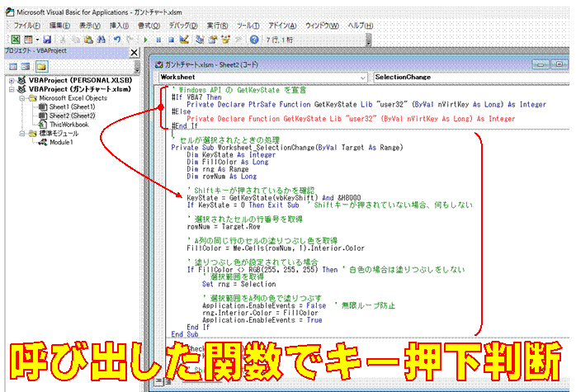Open the 実行(R) menu
This screenshot has height=392, width=576.
pos(217,26)
